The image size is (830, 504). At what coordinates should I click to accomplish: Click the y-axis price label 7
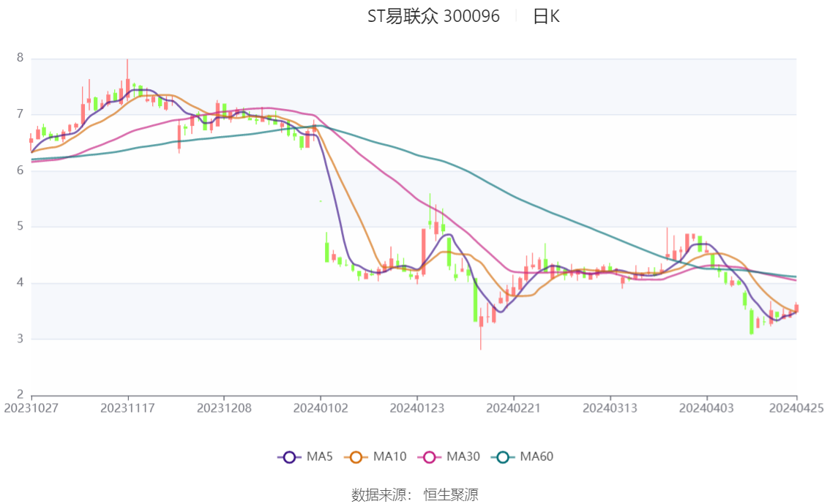click(20, 114)
